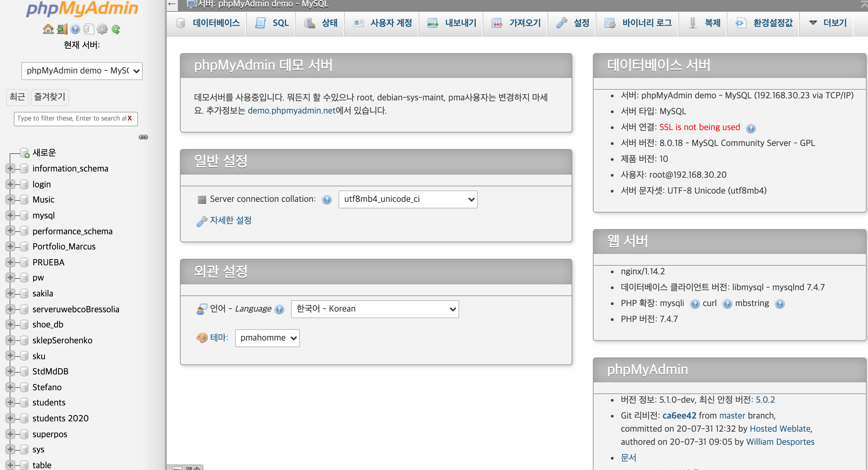
Task: Clear the filter with red X
Action: tap(130, 118)
